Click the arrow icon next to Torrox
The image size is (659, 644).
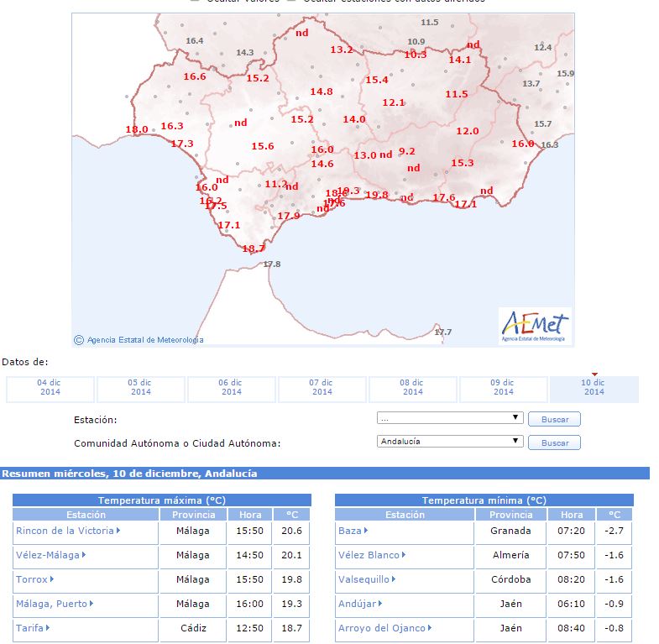[x=52, y=579]
